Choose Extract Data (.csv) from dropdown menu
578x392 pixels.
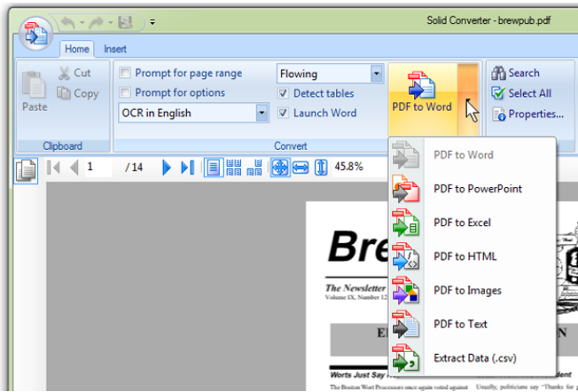(473, 358)
